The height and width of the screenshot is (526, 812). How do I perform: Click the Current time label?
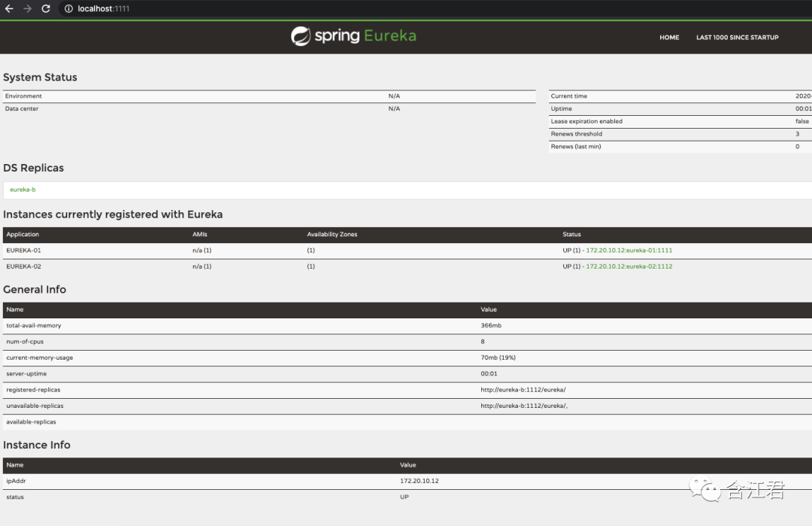click(568, 96)
